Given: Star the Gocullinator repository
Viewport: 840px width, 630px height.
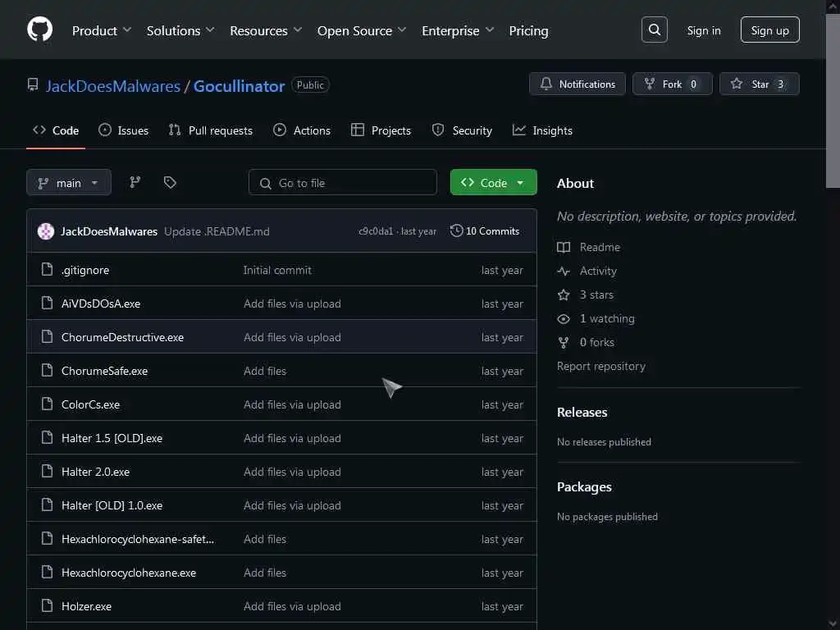Looking at the screenshot, I should pyautogui.click(x=759, y=84).
